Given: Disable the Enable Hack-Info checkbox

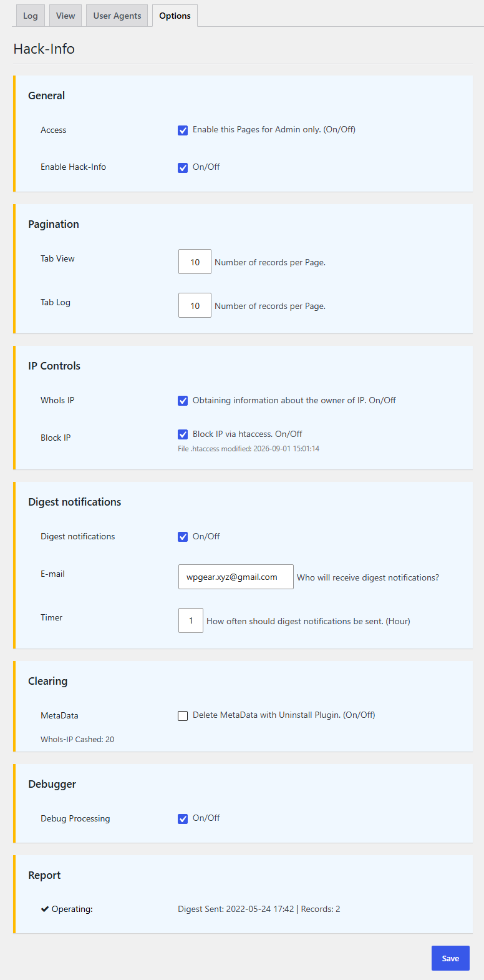Looking at the screenshot, I should (183, 167).
